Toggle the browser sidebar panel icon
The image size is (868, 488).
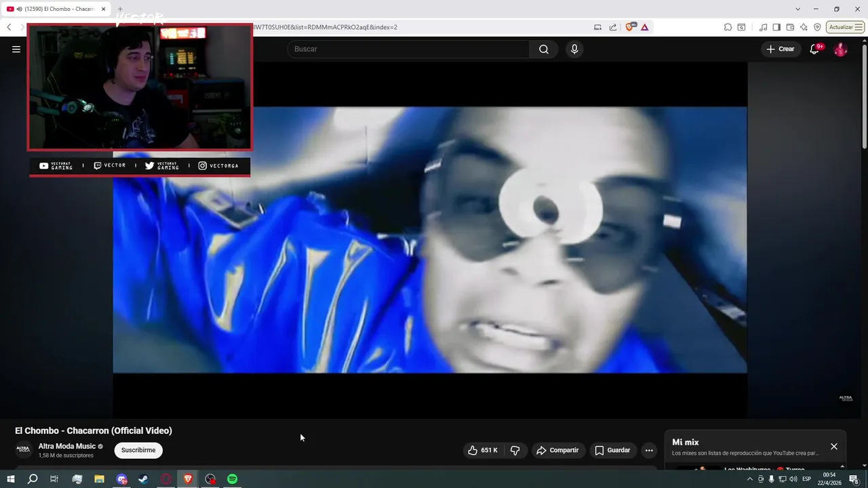pyautogui.click(x=777, y=27)
